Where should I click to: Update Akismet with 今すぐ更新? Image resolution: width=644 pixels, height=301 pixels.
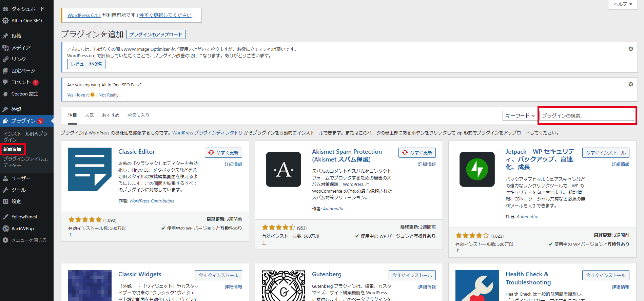pyautogui.click(x=417, y=153)
